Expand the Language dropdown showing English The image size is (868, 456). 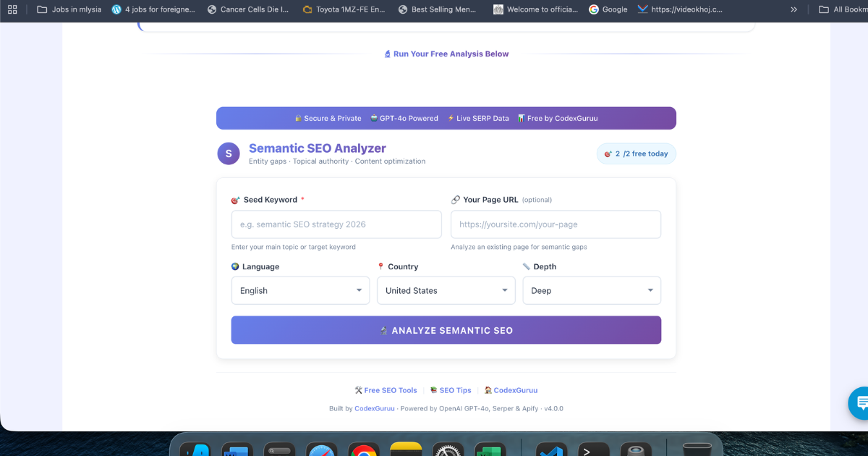300,290
